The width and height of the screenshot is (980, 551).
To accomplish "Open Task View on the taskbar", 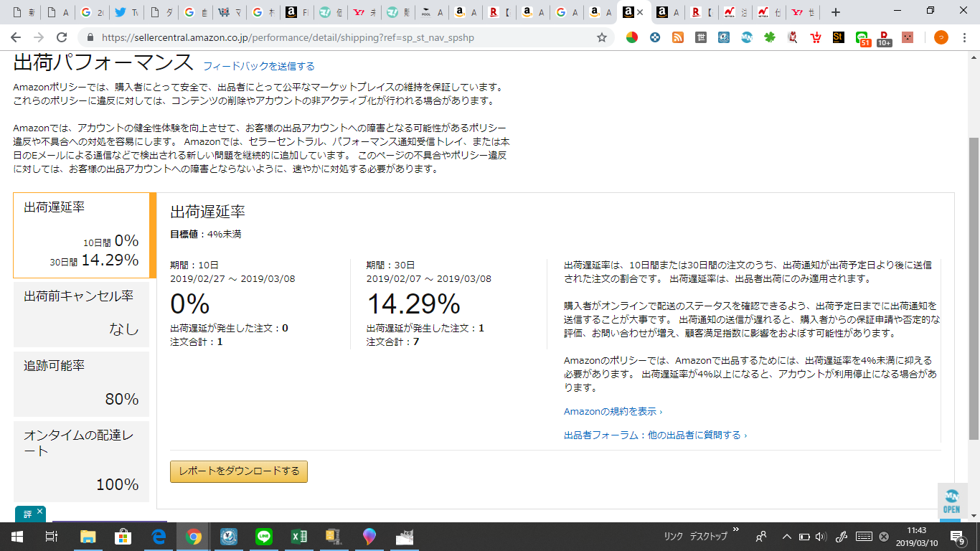I will coord(52,537).
